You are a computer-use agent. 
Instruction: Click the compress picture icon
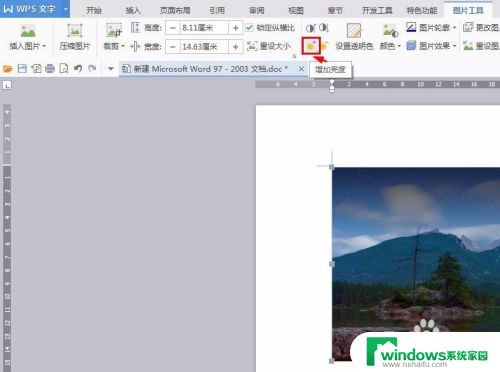(x=75, y=37)
